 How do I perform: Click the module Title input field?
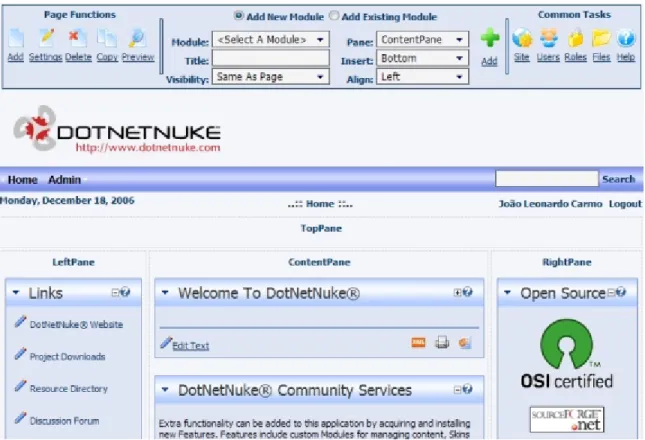tap(271, 58)
